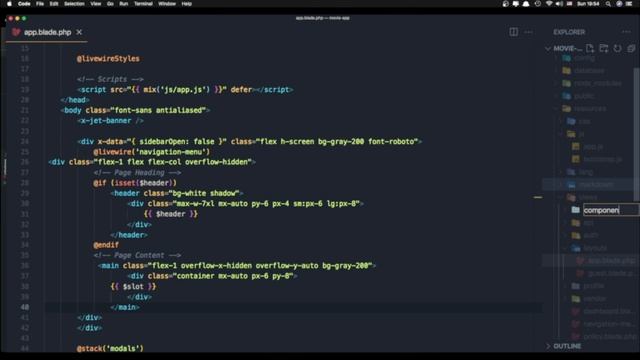The height and width of the screenshot is (360, 640).
Task: Open the Help menu
Action: pyautogui.click(x=187, y=4)
